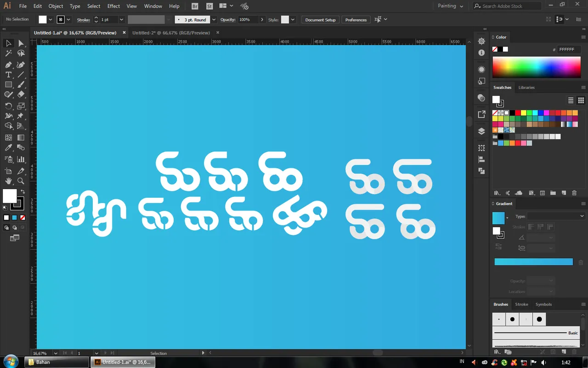The height and width of the screenshot is (368, 588).
Task: Open Adobe Bridge with Br icon
Action: (195, 6)
